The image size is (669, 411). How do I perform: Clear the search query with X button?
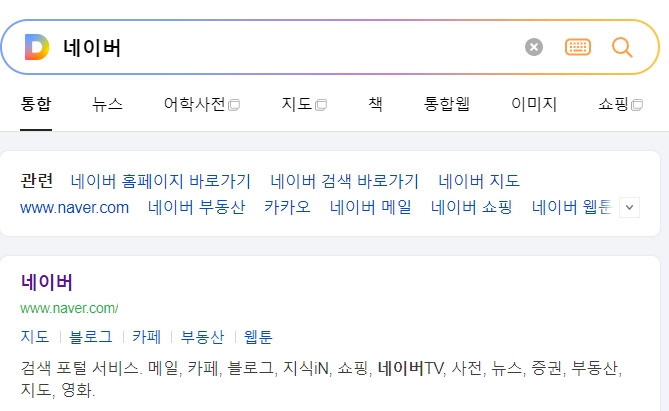(534, 47)
